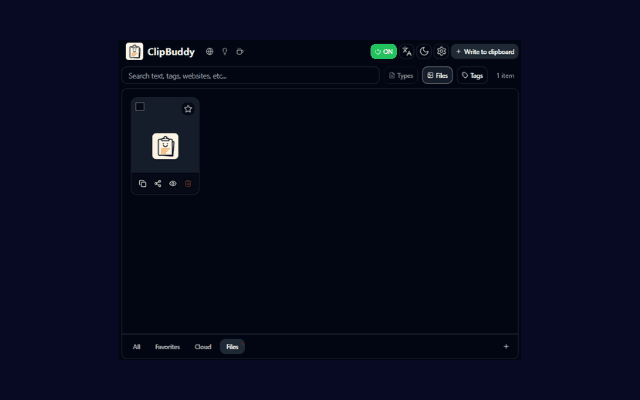Viewport: 640px width, 400px height.
Task: Open the globe website icon
Action: [x=209, y=51]
